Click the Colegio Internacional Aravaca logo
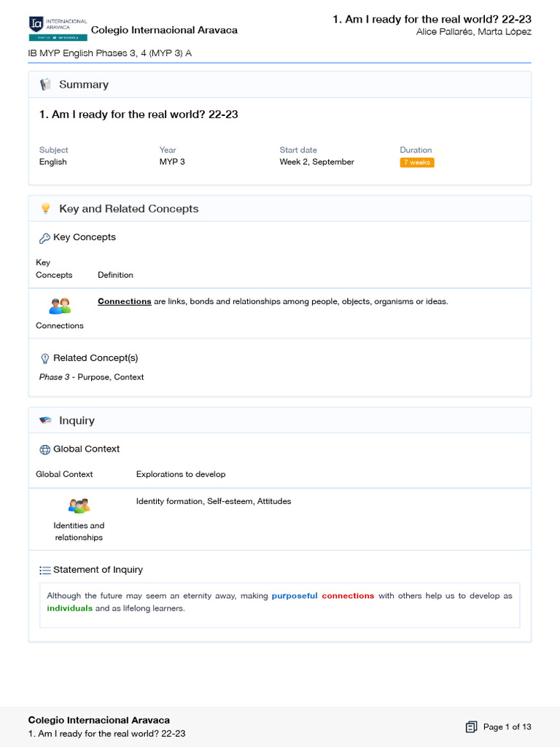 [x=58, y=28]
